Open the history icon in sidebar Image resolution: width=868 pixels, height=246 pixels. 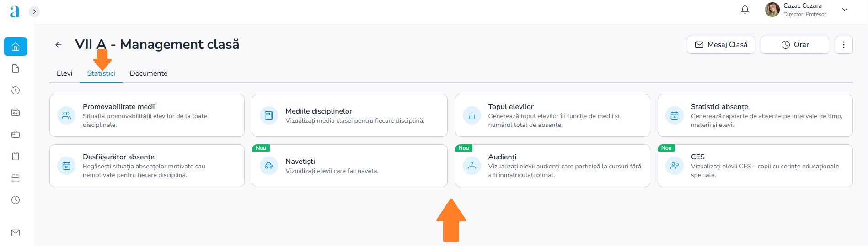16,90
